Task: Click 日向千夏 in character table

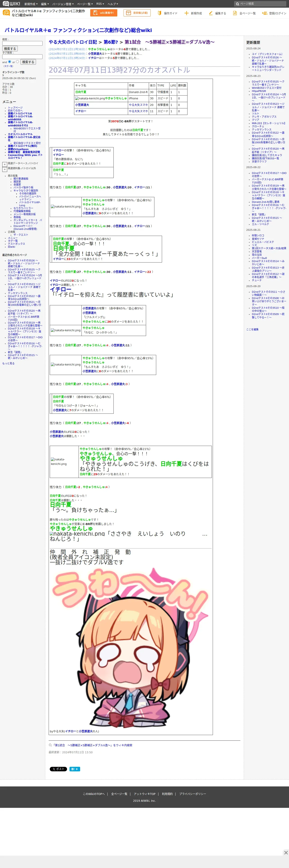Action: pos(81,92)
